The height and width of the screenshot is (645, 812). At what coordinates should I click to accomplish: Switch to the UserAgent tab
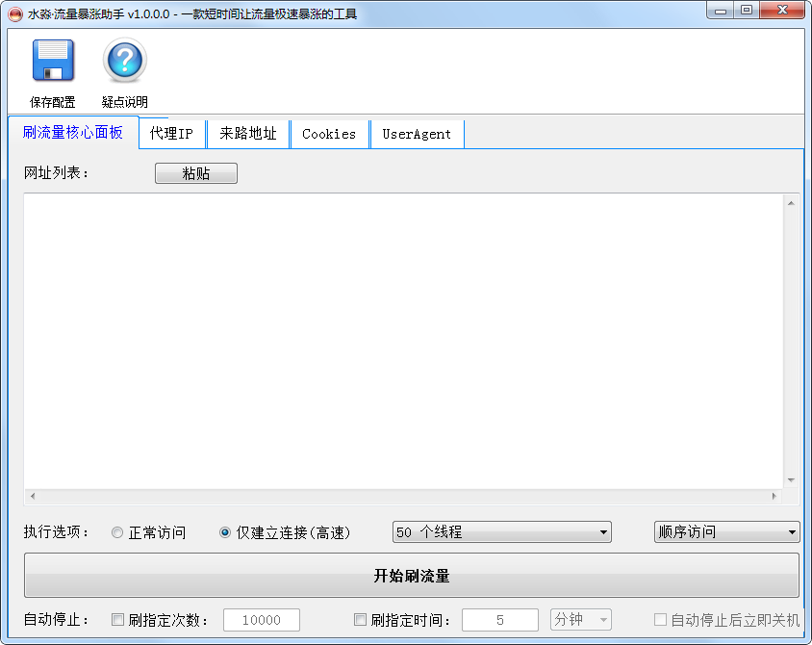(x=416, y=134)
